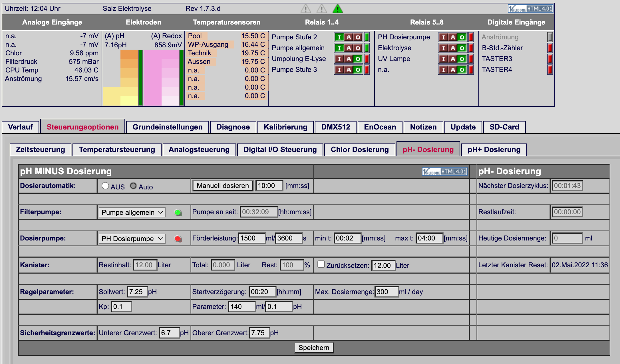Click the red status LED beside Dosierpumpe dropdown
This screenshot has height=364, width=620.
coord(178,239)
